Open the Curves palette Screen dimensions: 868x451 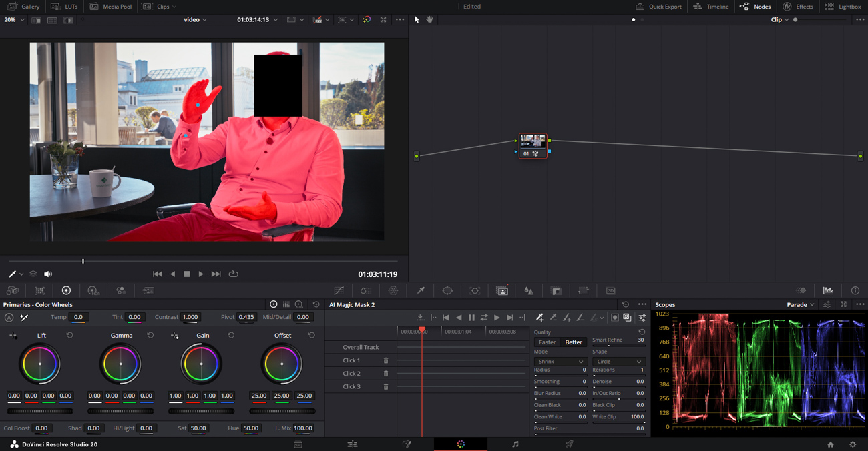339,291
